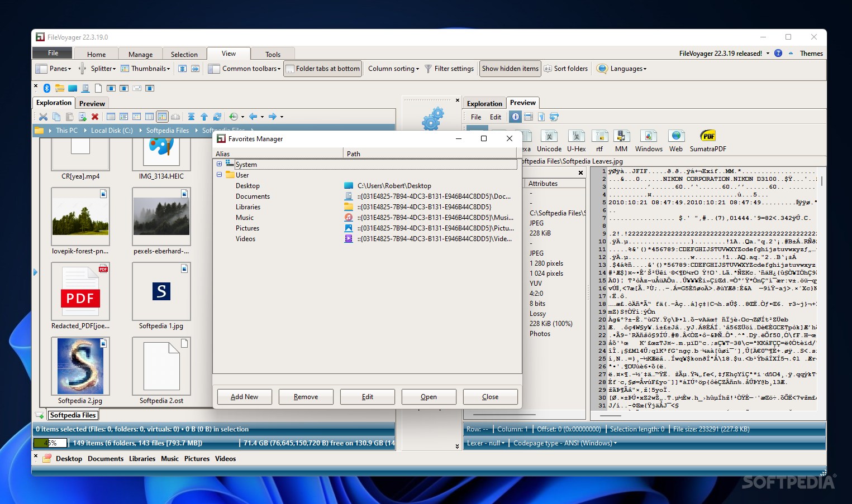
Task: Click the Bluetooth icon in the toolbar
Action: [x=47, y=88]
